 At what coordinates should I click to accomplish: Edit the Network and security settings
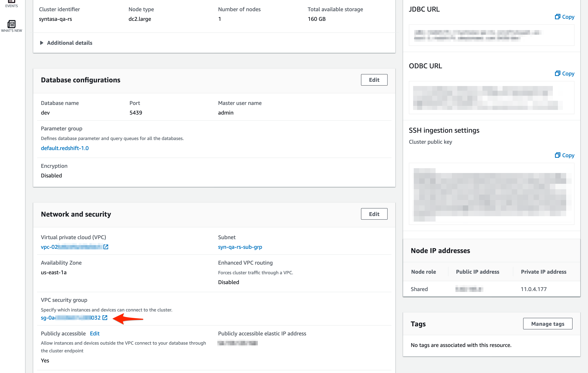coord(374,214)
